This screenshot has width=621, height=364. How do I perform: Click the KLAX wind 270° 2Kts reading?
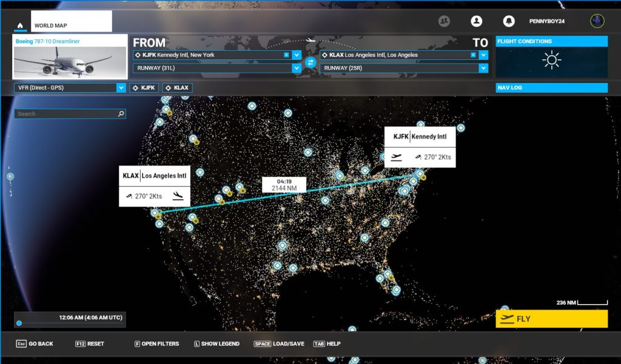coord(144,196)
